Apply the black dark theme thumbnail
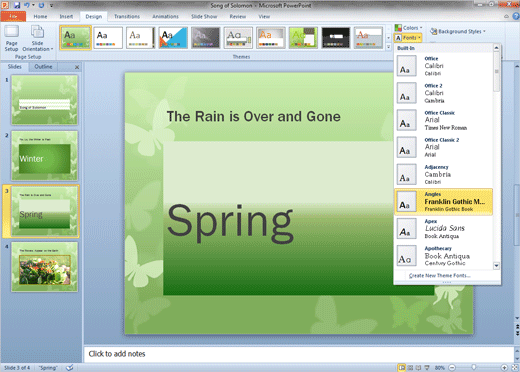Screen dimensions: 520x372 [336, 38]
